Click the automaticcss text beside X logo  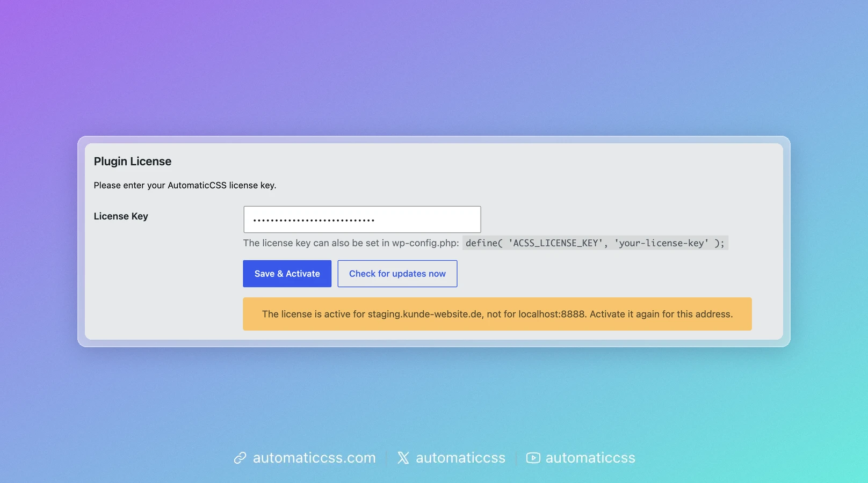(x=460, y=458)
